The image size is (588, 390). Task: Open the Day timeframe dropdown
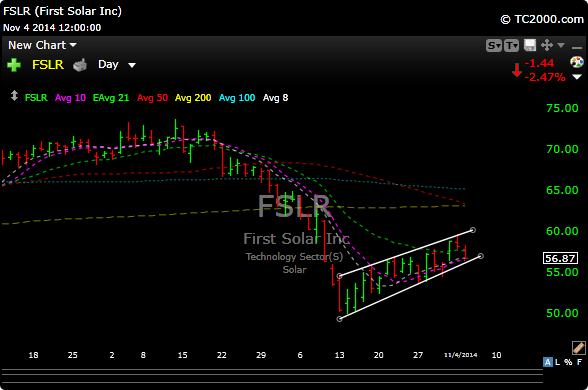tap(117, 64)
